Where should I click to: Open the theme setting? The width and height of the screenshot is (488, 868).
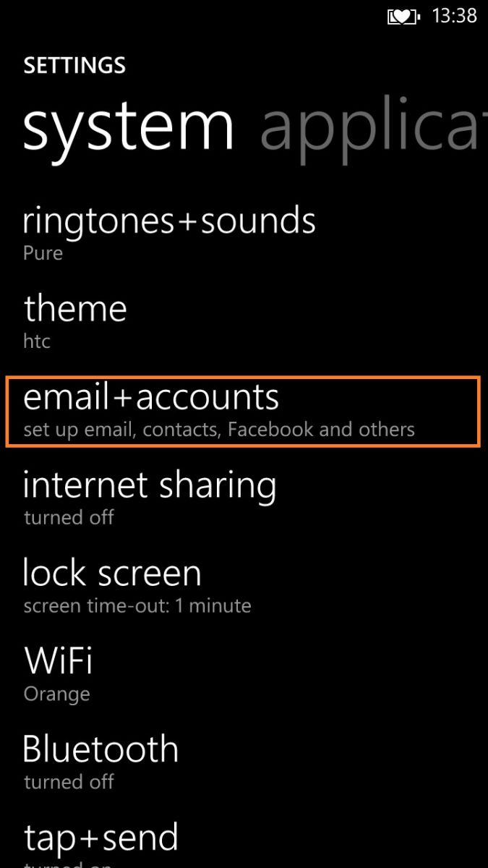pos(244,320)
